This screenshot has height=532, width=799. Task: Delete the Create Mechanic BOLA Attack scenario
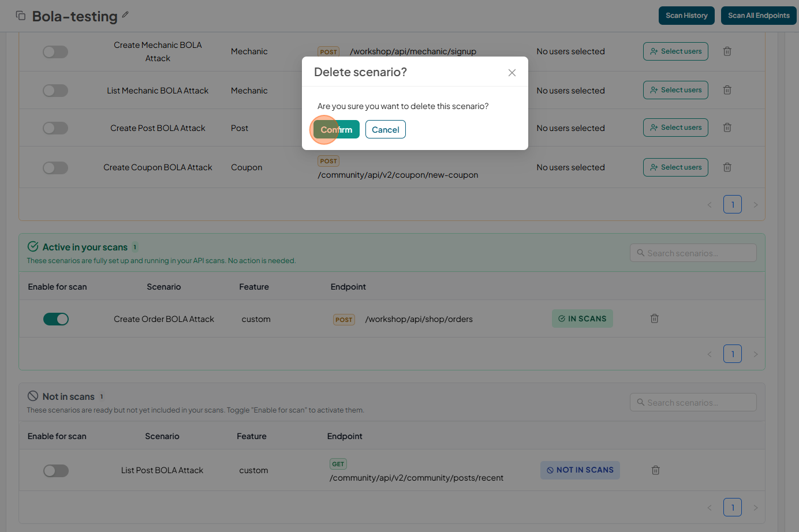[x=727, y=51]
